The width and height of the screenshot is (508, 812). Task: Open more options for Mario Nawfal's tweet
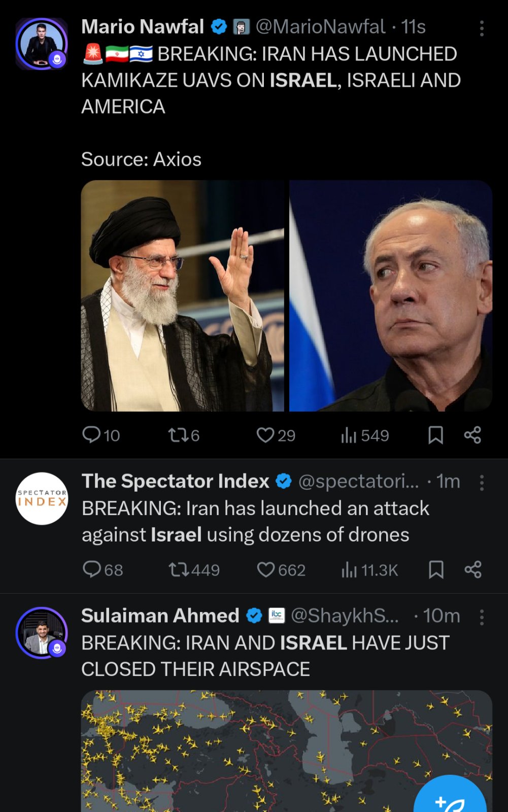click(x=482, y=28)
